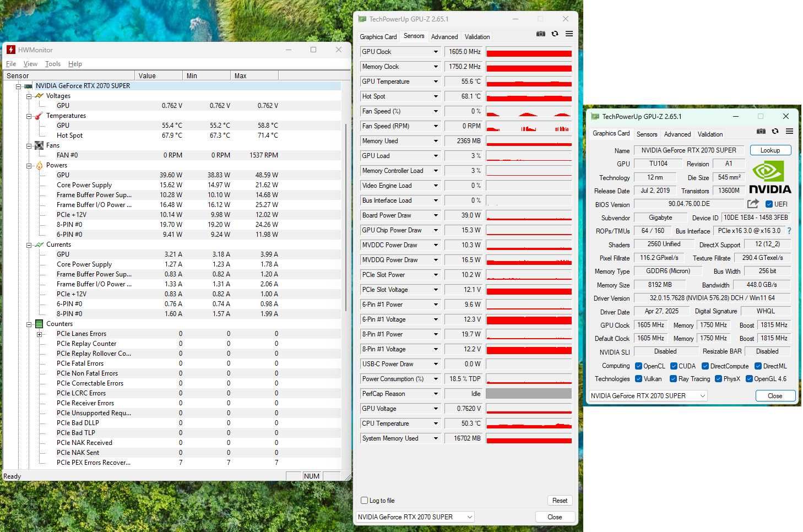Click GPU-Z title bar icon in Graphics Card window

click(x=595, y=116)
